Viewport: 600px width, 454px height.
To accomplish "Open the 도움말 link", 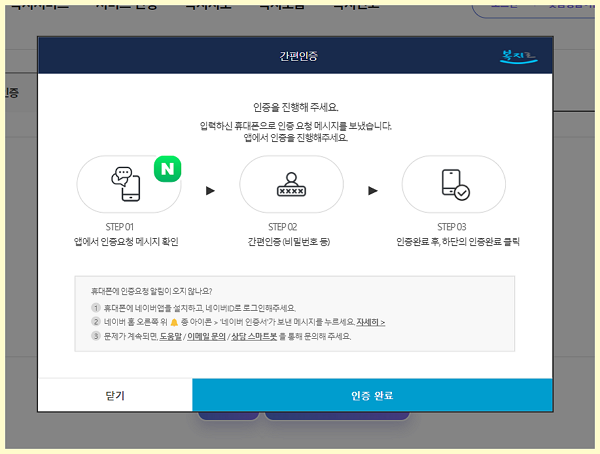I will click(x=171, y=336).
